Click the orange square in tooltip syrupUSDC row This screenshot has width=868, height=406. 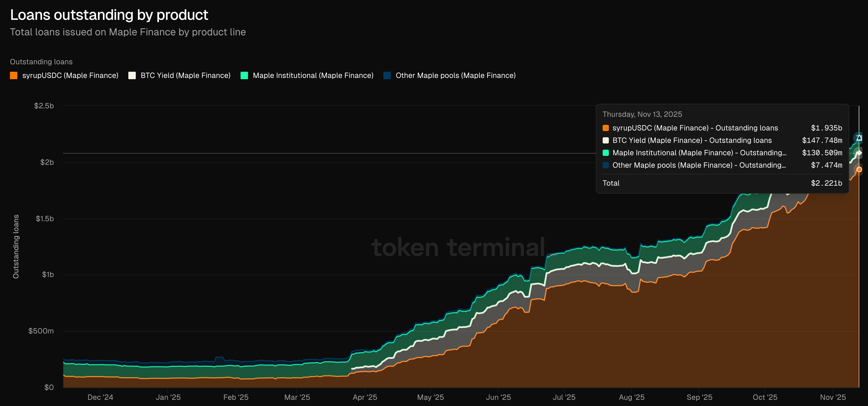click(606, 128)
